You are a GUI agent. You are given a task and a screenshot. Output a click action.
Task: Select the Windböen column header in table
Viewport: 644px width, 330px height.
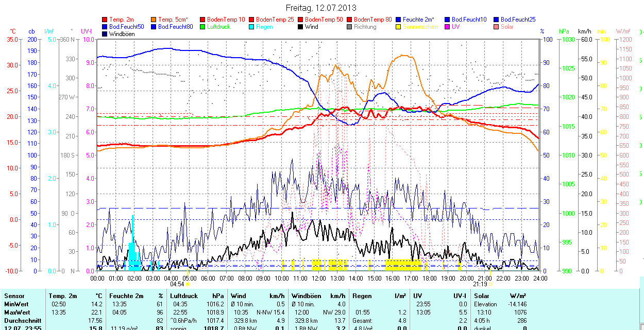tap(306, 296)
